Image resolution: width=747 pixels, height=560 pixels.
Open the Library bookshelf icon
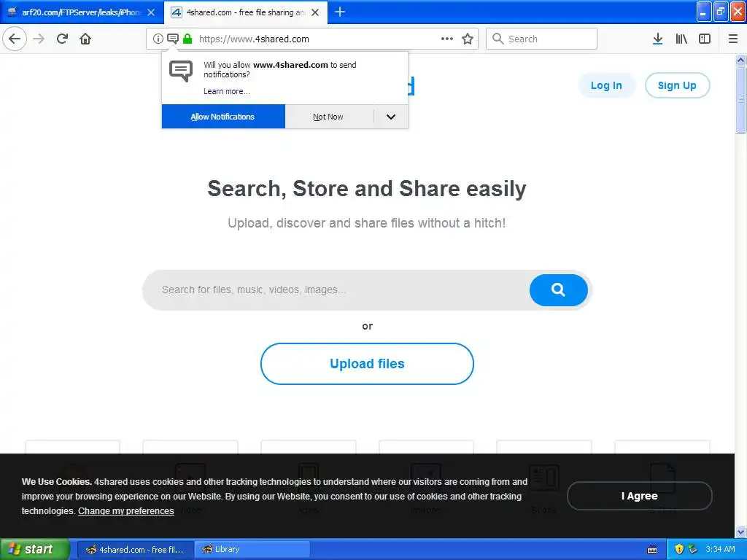681,39
